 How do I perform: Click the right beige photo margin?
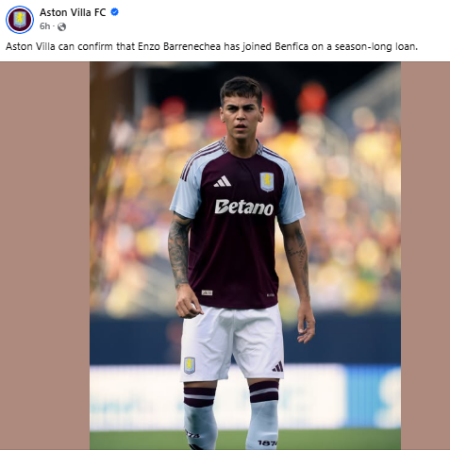425,256
